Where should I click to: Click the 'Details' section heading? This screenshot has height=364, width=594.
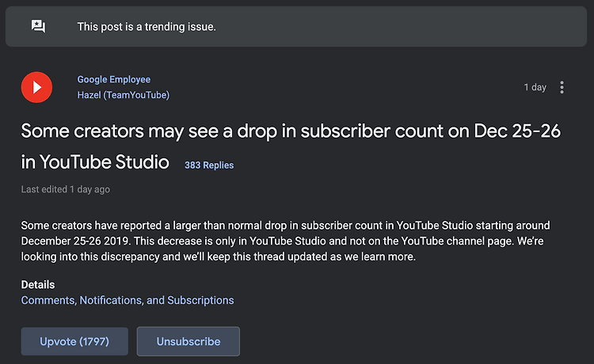(x=38, y=285)
